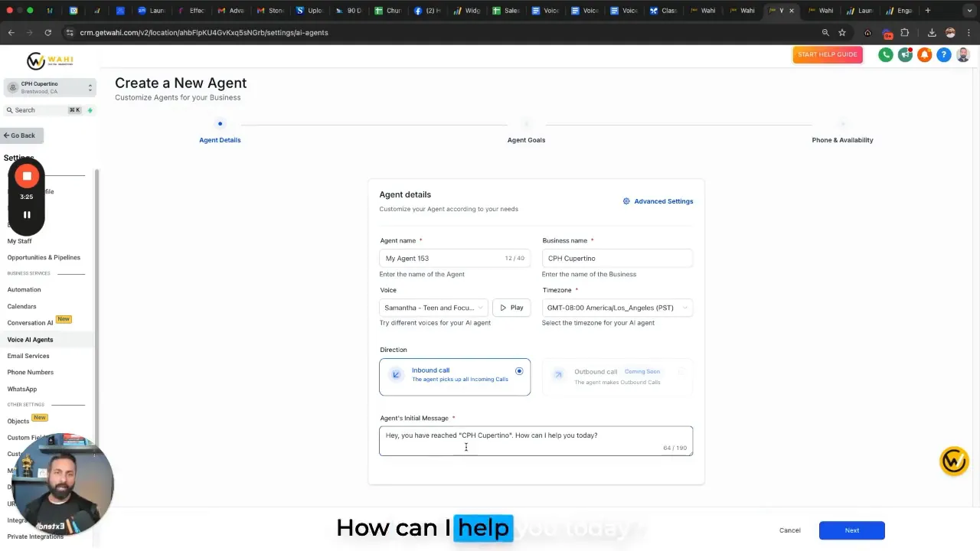The image size is (980, 551).
Task: Click the green quick-action bolt icon
Action: 90,110
